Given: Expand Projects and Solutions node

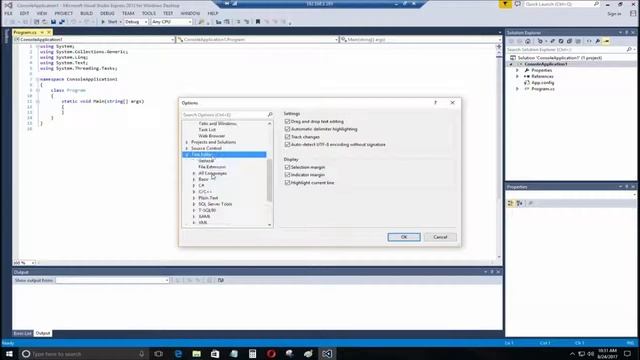Looking at the screenshot, I should click(187, 142).
